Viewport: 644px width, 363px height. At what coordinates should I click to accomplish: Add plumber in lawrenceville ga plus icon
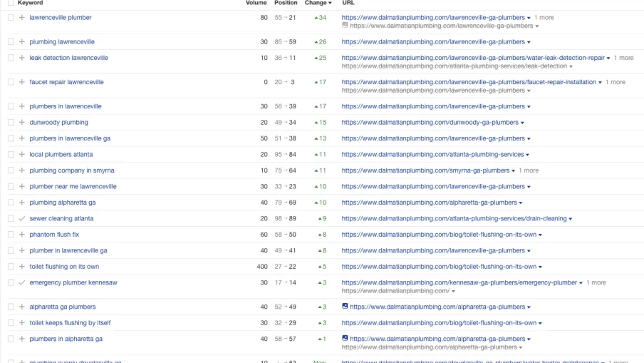click(22, 251)
